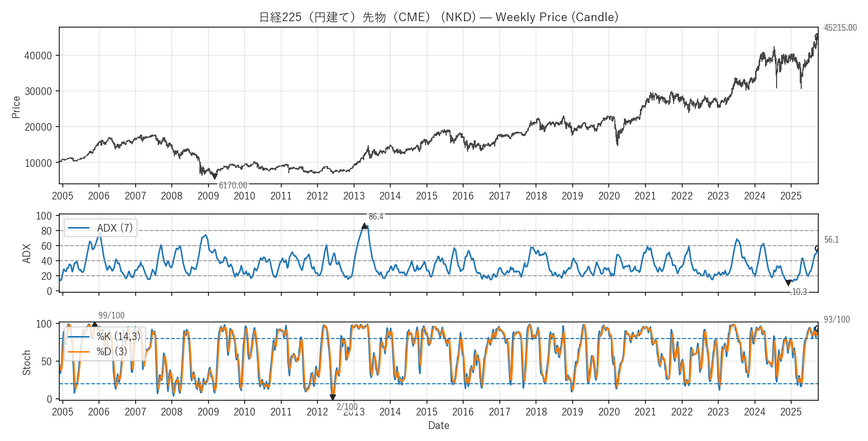Click the Stoch y-axis label
Screen dimensions: 868x441
pos(27,363)
